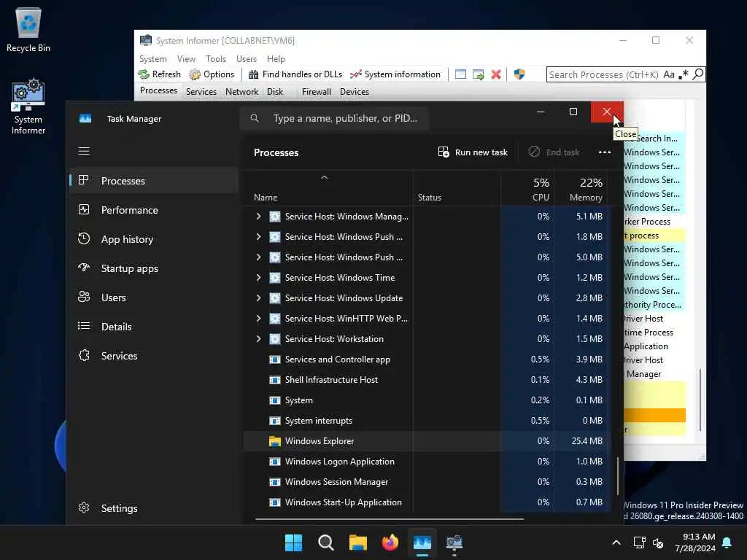The width and height of the screenshot is (747, 560).
Task: Sort processes by CPU column
Action: coord(527,189)
